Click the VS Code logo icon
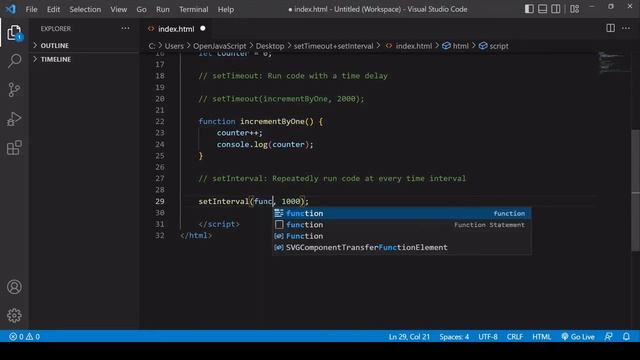This screenshot has width=640, height=360. pos(11,9)
